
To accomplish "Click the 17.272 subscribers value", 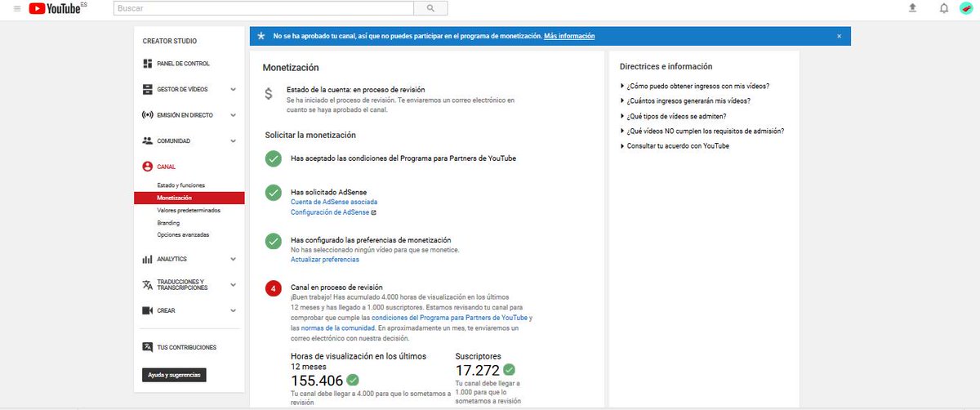I will click(x=478, y=370).
